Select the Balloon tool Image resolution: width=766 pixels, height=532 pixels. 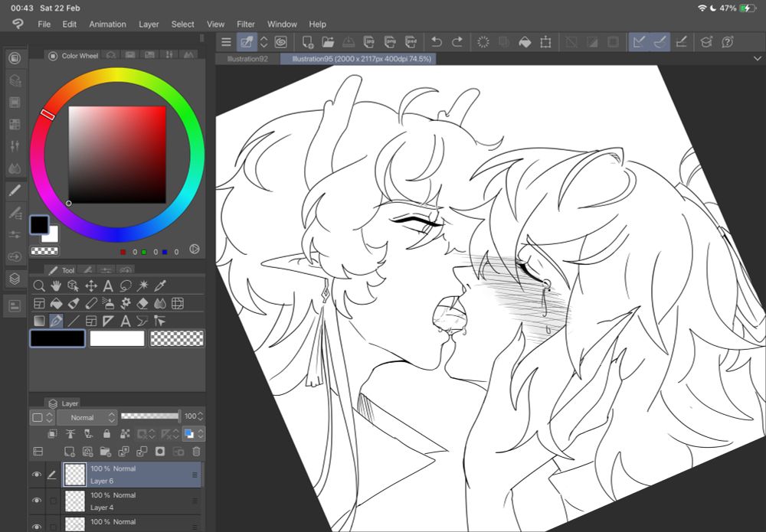(142, 321)
